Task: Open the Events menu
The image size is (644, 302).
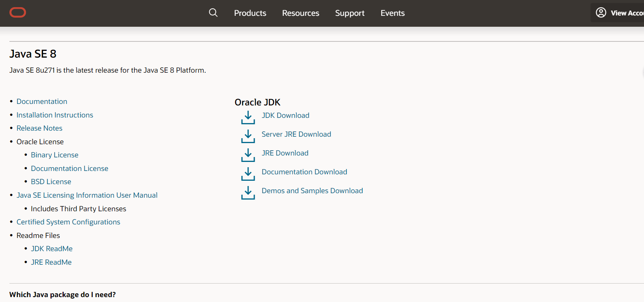Action: point(392,13)
